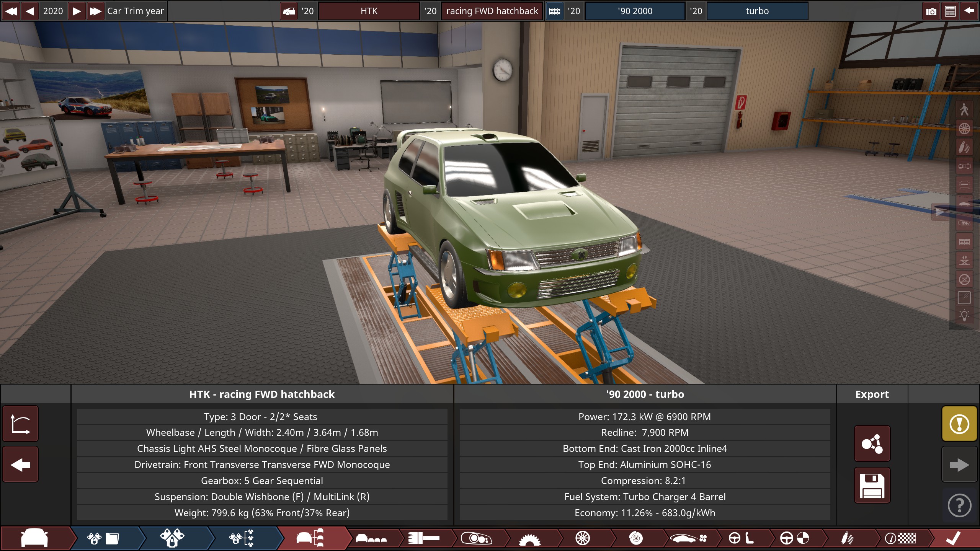Open the paint brush tab
The height and width of the screenshot is (551, 980).
423,538
